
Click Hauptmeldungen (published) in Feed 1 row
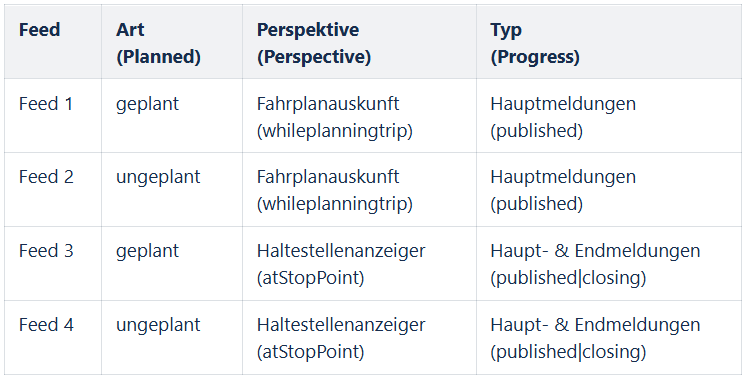coord(563,117)
